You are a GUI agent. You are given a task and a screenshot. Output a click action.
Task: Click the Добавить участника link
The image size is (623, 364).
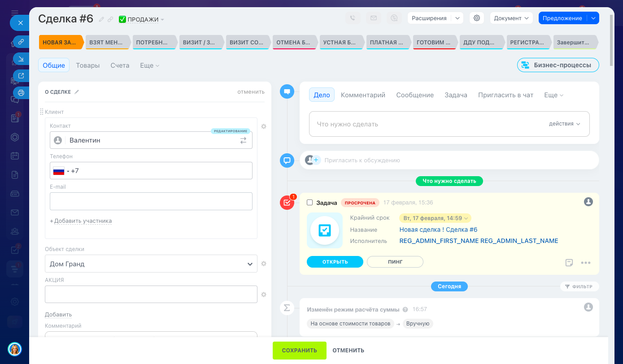click(x=83, y=221)
